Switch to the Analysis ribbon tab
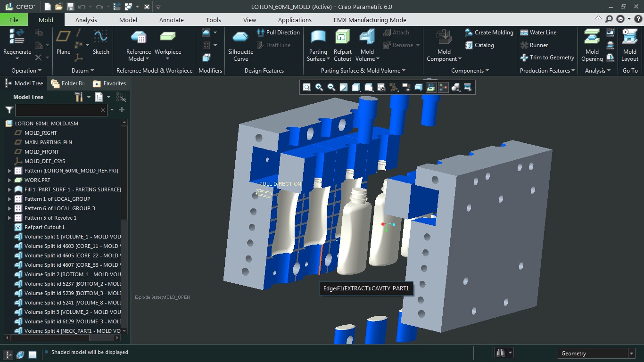The height and width of the screenshot is (362, 644). [x=86, y=20]
